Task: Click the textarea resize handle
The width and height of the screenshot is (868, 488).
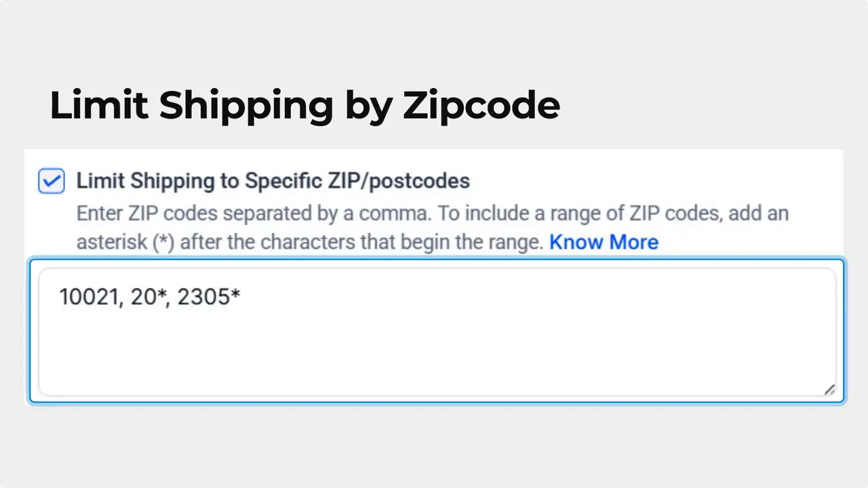Action: pyautogui.click(x=830, y=389)
